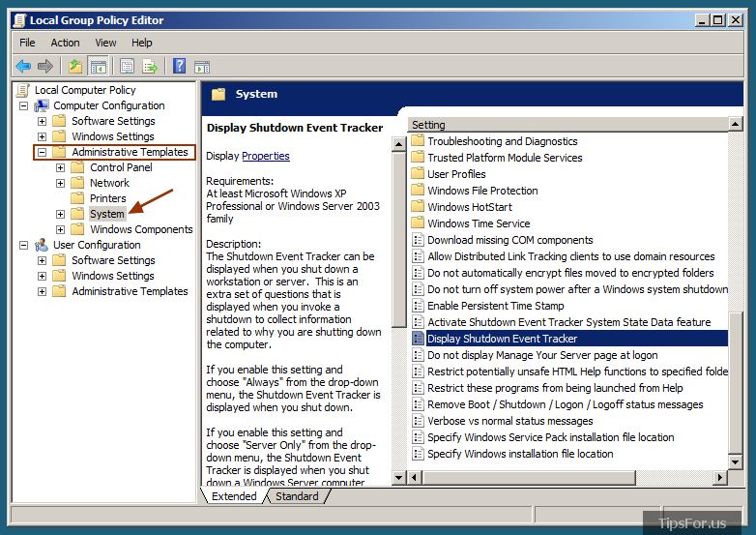Screen dimensions: 756x535
Task: Click the settings list vertical scrollbar thumb
Action: point(735,382)
